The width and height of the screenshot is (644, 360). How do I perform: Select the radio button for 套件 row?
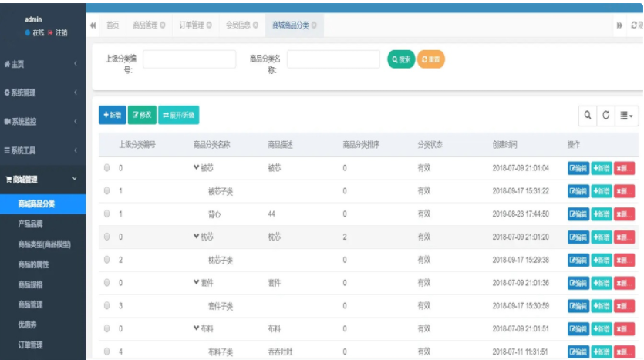click(106, 283)
